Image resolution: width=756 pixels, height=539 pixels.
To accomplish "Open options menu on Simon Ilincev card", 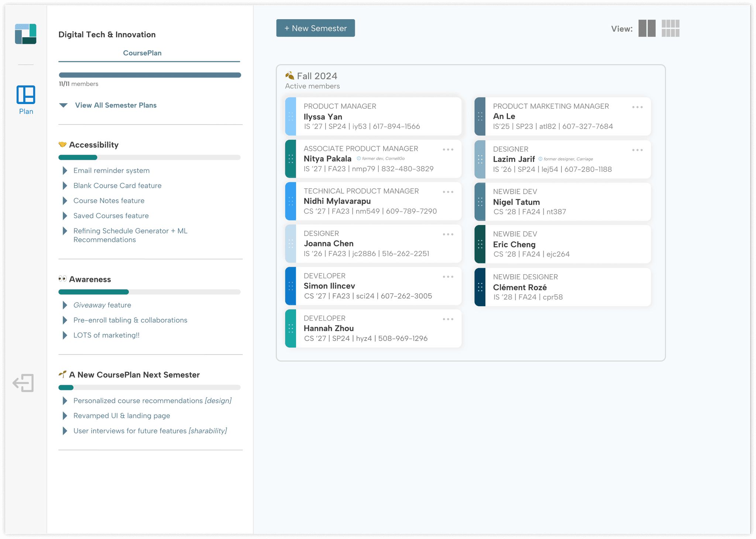I will coord(448,277).
